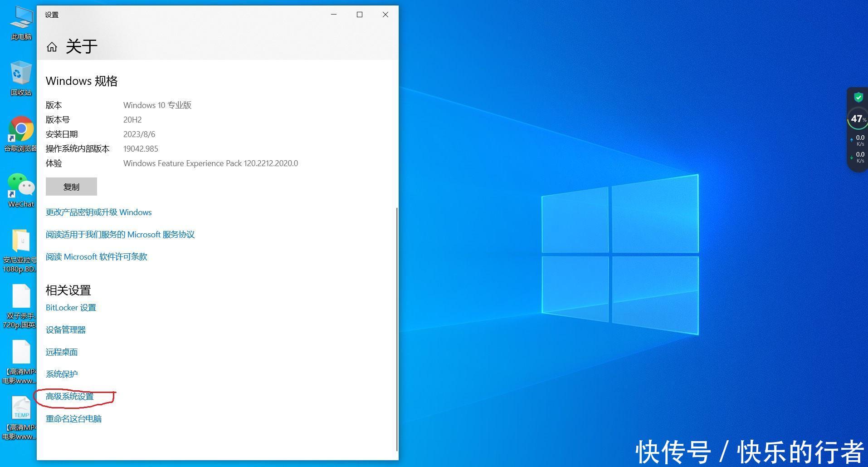Open 阅读 Microsoft 软件许可条款 link
The width and height of the screenshot is (868, 467).
click(97, 256)
